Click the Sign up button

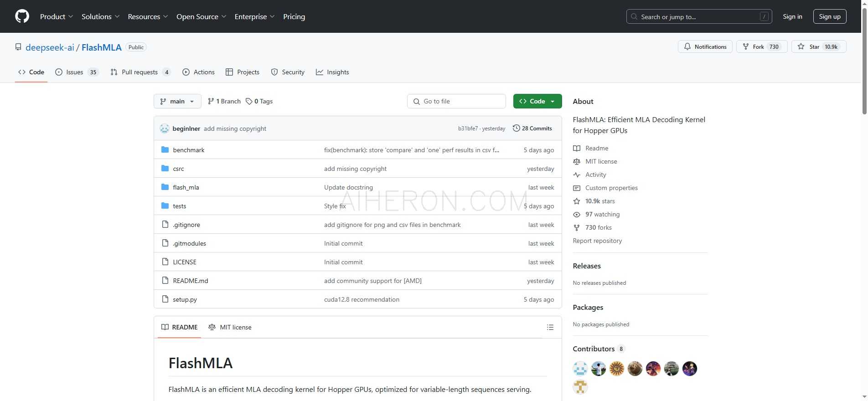(829, 16)
